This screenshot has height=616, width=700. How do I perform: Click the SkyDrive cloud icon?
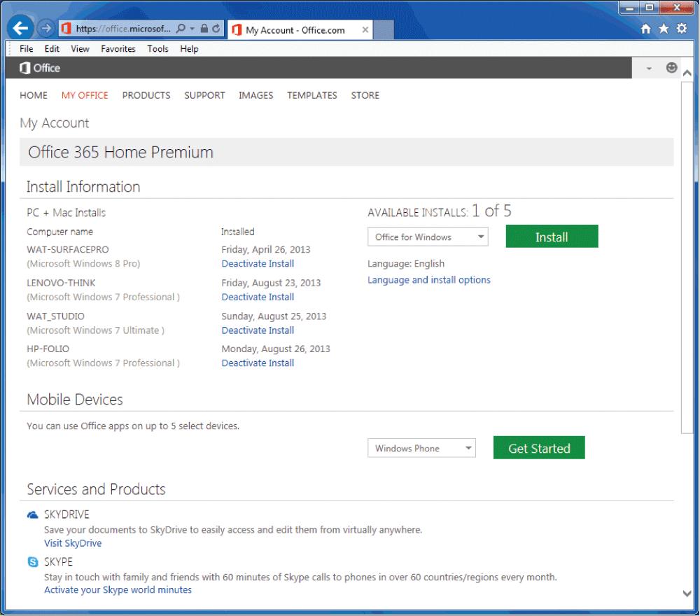33,514
